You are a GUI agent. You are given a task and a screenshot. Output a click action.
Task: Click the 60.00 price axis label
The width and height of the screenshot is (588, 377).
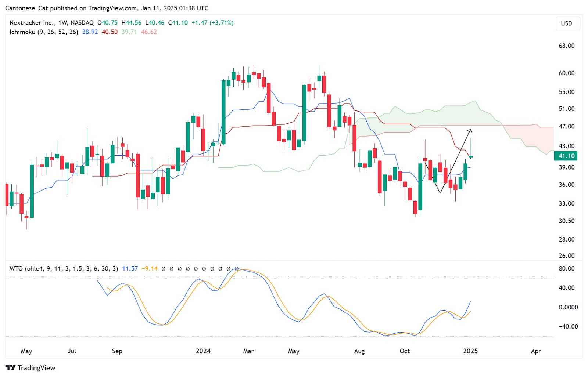[566, 73]
